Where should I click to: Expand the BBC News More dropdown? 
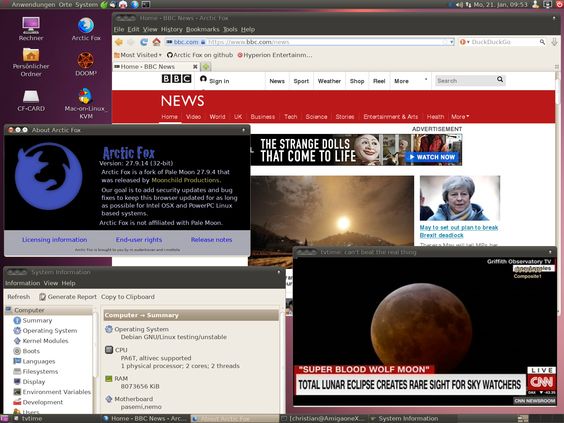click(460, 117)
